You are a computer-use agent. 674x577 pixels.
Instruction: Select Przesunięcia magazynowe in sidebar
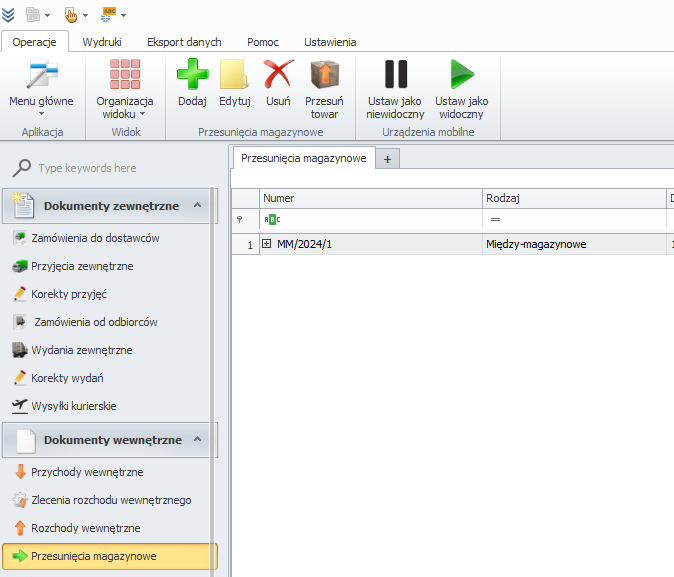pyautogui.click(x=110, y=556)
